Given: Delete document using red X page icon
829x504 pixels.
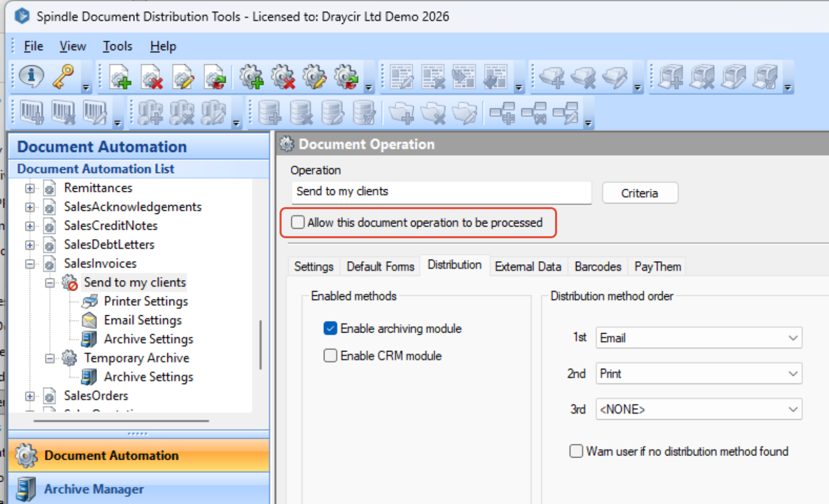Looking at the screenshot, I should pyautogui.click(x=152, y=77).
